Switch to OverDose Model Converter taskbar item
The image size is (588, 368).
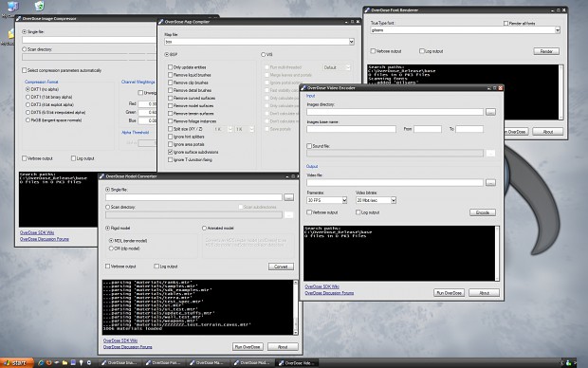pos(252,362)
